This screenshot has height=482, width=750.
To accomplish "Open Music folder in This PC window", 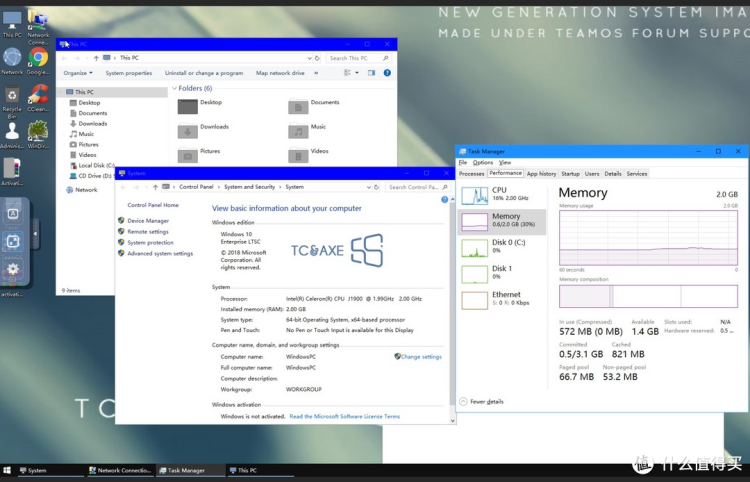I will pyautogui.click(x=307, y=130).
